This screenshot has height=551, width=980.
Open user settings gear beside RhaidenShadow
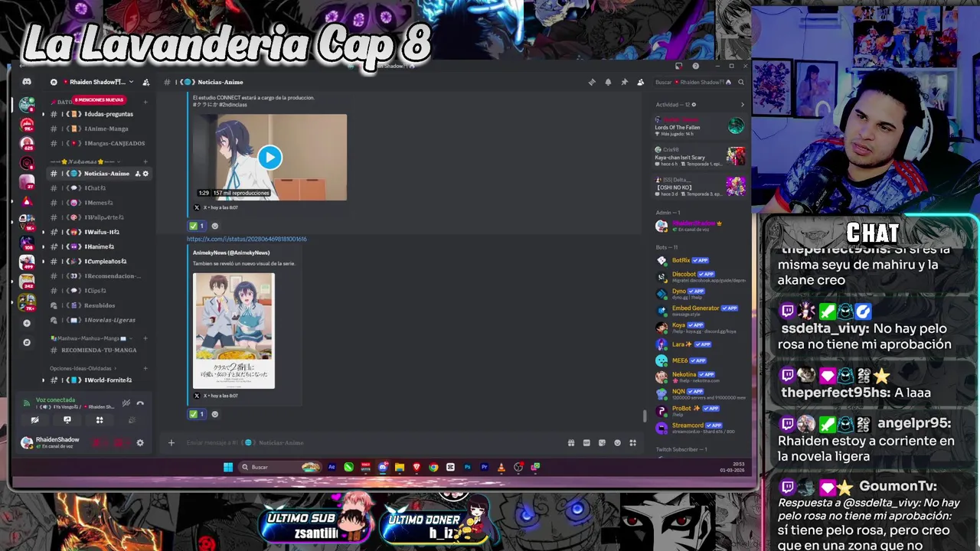(x=140, y=442)
